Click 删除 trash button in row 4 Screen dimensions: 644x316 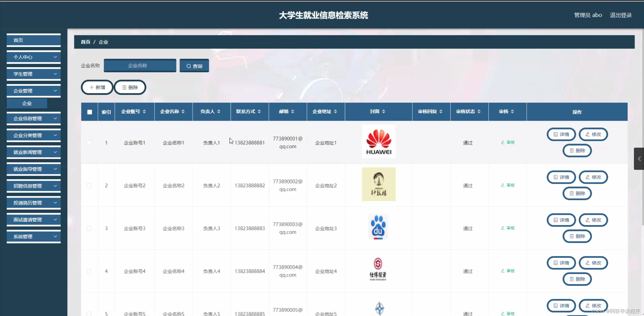click(577, 279)
